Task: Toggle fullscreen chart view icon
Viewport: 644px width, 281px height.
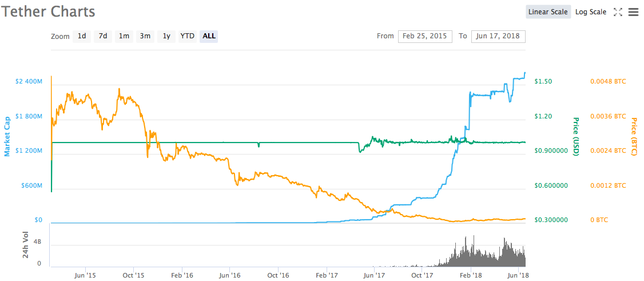Action: (618, 12)
